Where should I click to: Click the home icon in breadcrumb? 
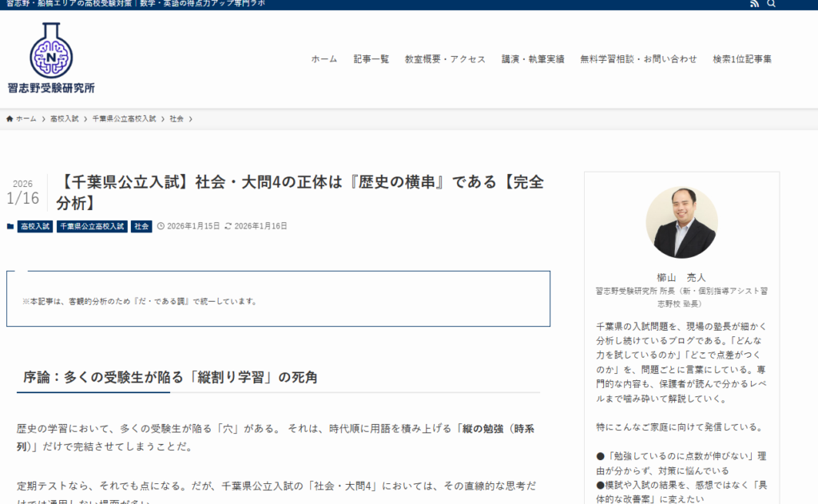10,119
